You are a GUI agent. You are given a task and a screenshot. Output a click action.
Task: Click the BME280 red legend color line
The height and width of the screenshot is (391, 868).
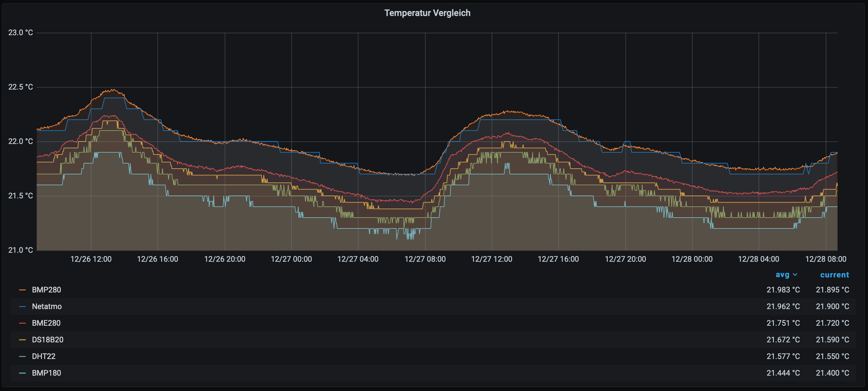click(22, 323)
